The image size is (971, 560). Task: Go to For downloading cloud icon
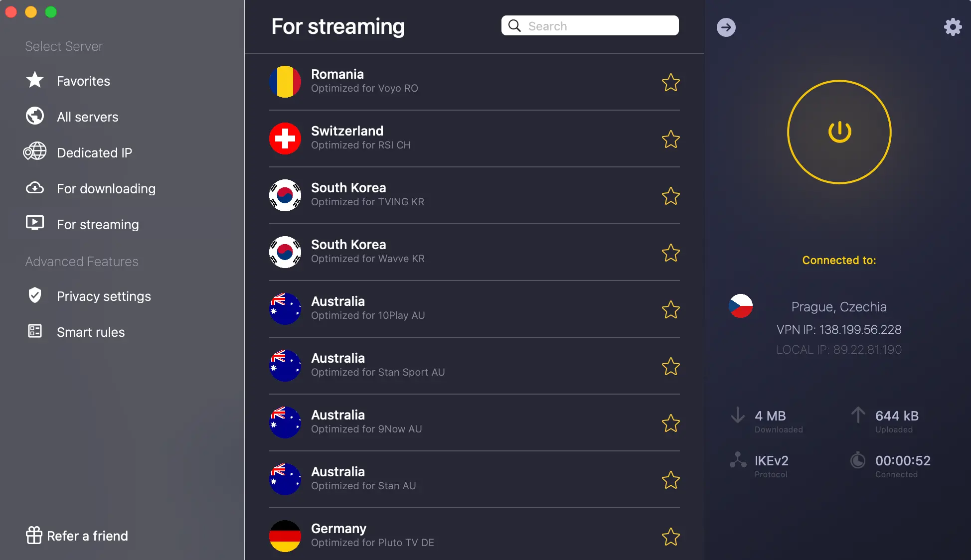35,188
